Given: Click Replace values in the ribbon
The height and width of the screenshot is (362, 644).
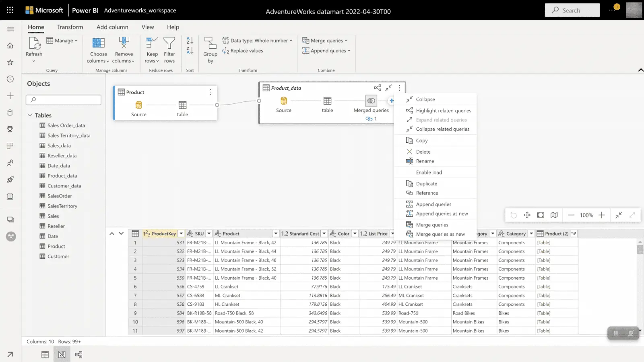Looking at the screenshot, I should 246,51.
